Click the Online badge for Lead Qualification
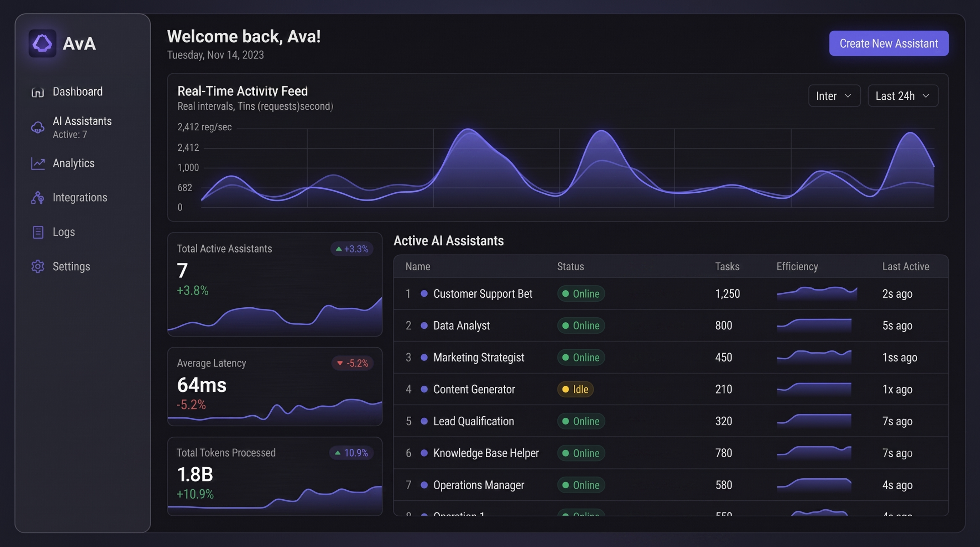This screenshot has width=980, height=547. click(581, 422)
